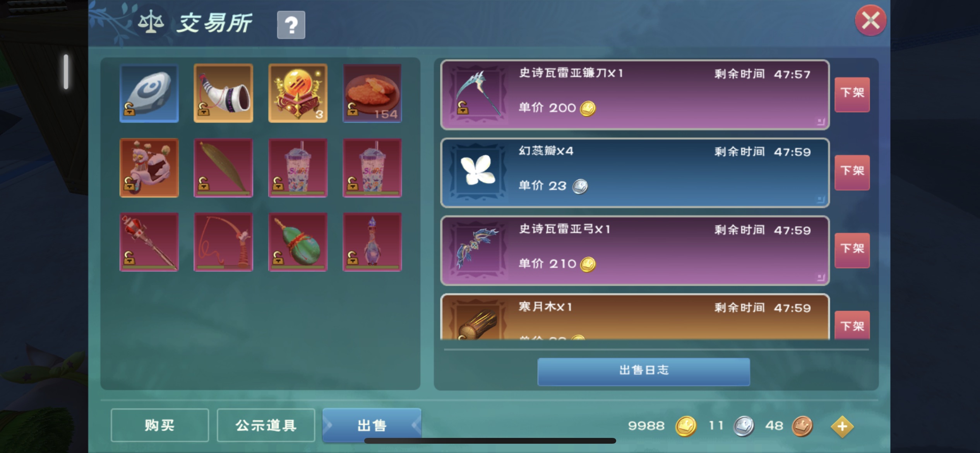Select the golden orb treasure item
This screenshot has height=453, width=980.
(x=298, y=93)
